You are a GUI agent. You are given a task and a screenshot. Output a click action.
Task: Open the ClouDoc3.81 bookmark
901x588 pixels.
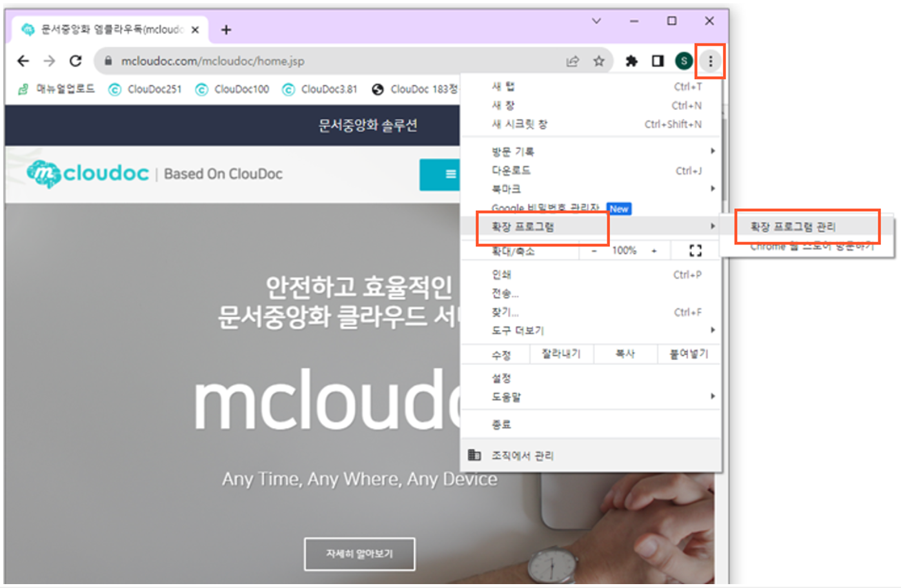(319, 89)
